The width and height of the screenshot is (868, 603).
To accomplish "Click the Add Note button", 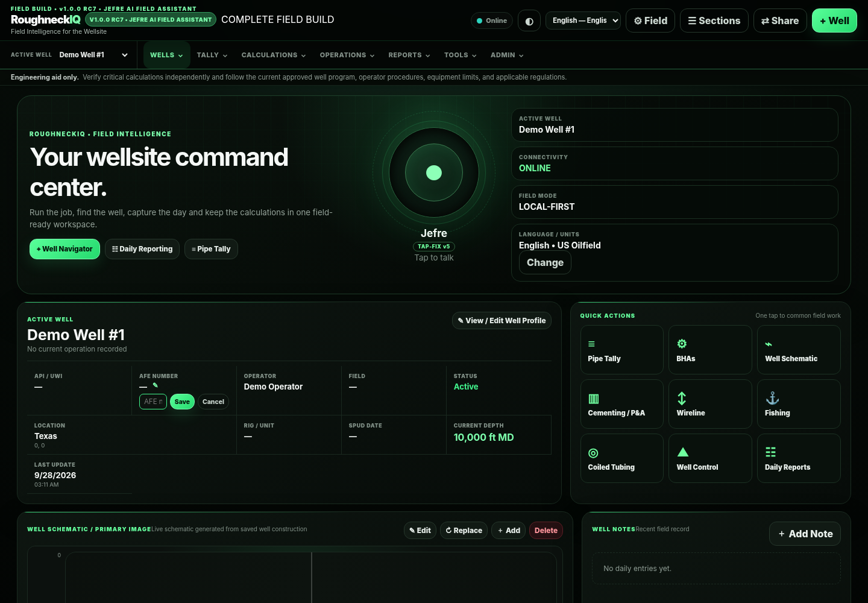I will pos(805,534).
